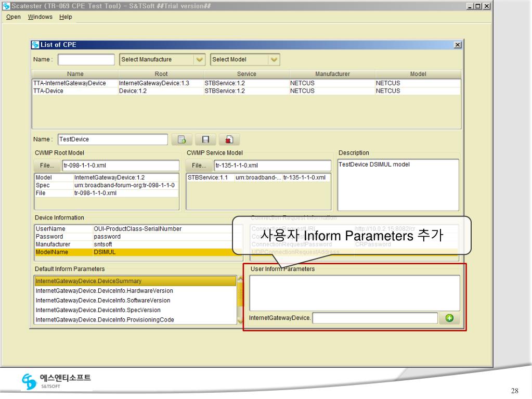Select InternetGatewayDevice.DeviceSummary parameter
The height and width of the screenshot is (399, 532).
(135, 281)
